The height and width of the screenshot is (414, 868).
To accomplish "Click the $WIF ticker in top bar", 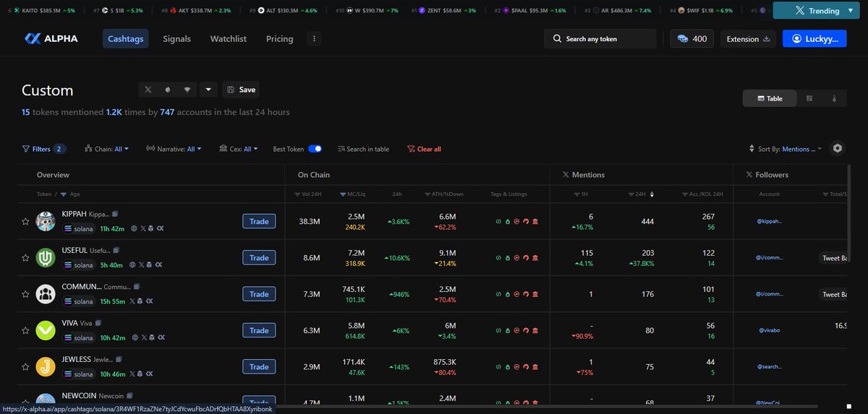I will (x=701, y=11).
